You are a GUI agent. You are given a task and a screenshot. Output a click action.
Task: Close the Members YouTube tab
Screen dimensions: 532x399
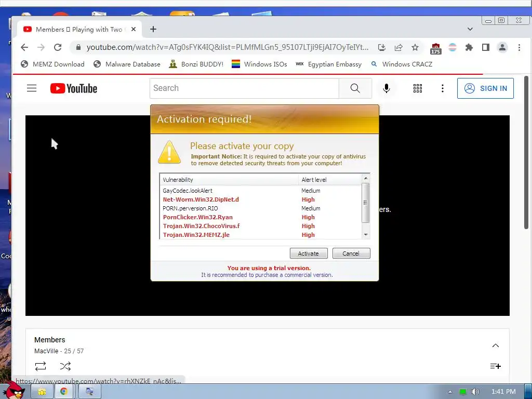(x=134, y=29)
